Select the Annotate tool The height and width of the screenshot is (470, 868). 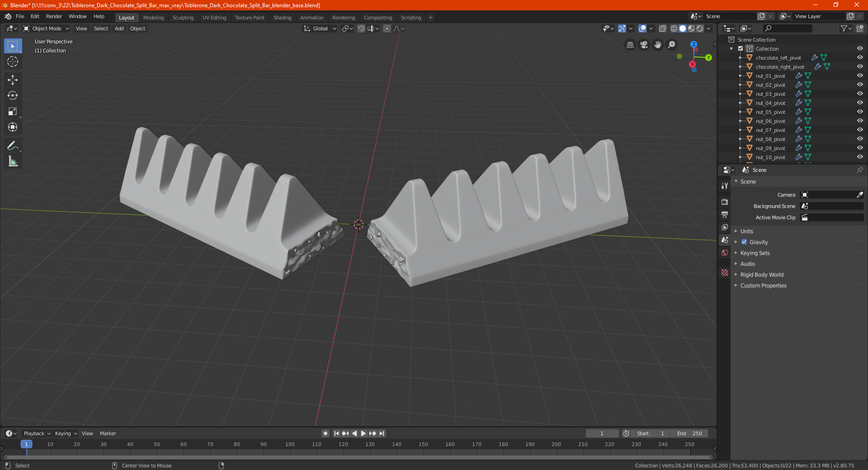pyautogui.click(x=13, y=146)
